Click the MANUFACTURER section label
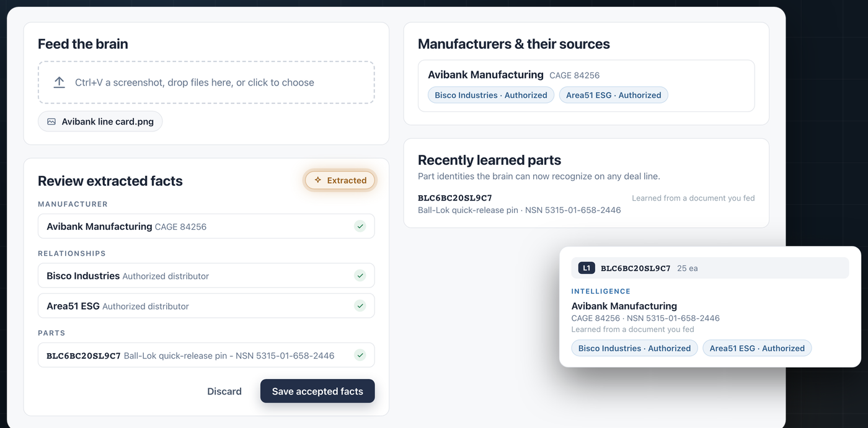This screenshot has width=868, height=428. [73, 204]
